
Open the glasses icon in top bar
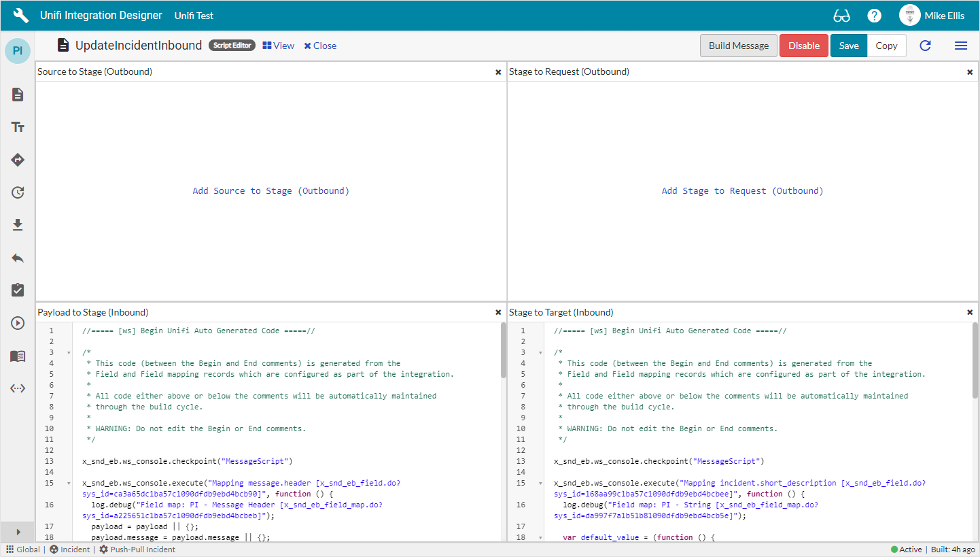pos(841,16)
